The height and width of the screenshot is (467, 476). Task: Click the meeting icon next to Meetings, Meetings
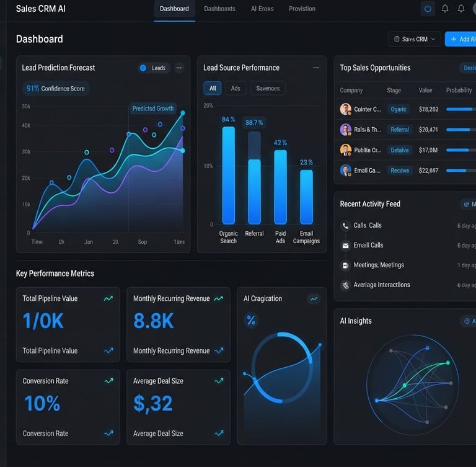point(345,265)
